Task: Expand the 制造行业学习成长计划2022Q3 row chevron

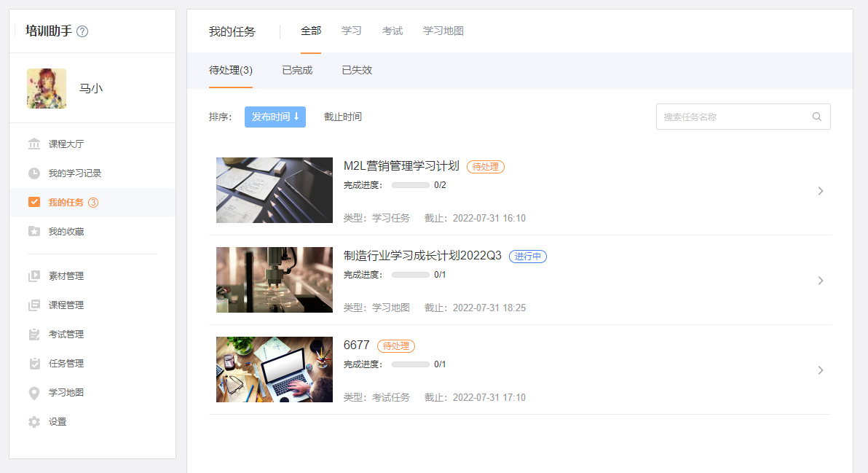Action: tap(821, 281)
